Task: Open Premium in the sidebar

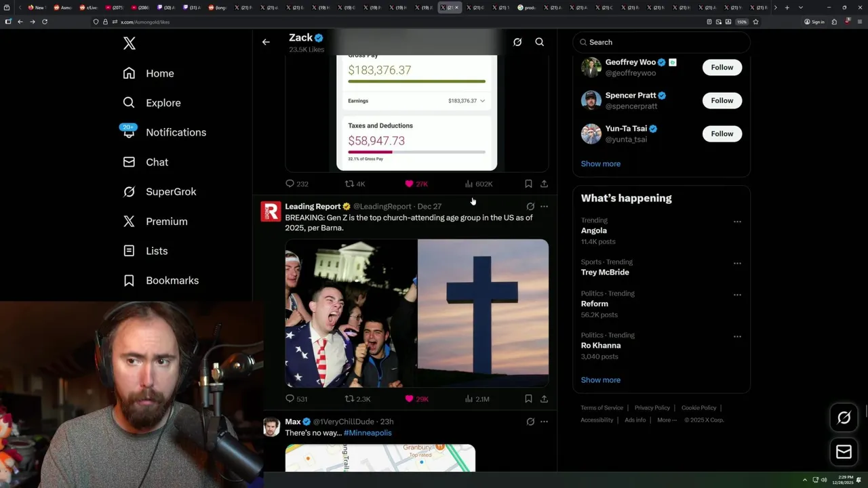Action: coord(155,222)
